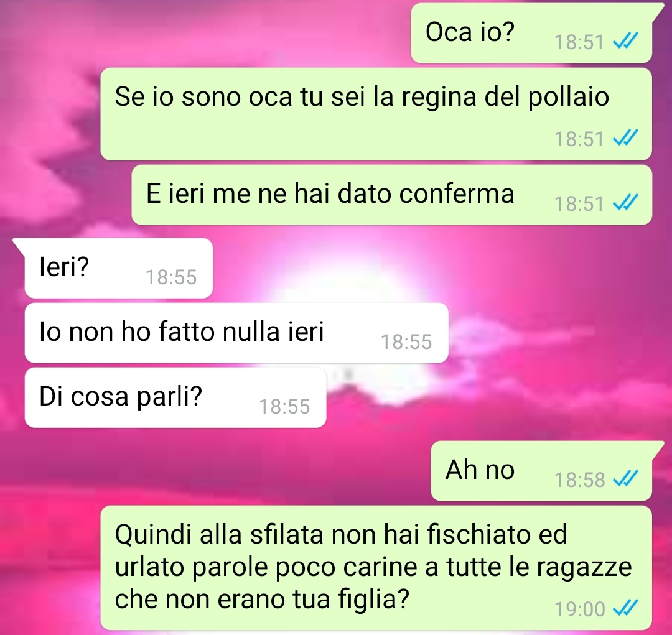672x635 pixels.
Task: Click read ticks on 'regina del pollaio' message
Action: tap(625, 137)
